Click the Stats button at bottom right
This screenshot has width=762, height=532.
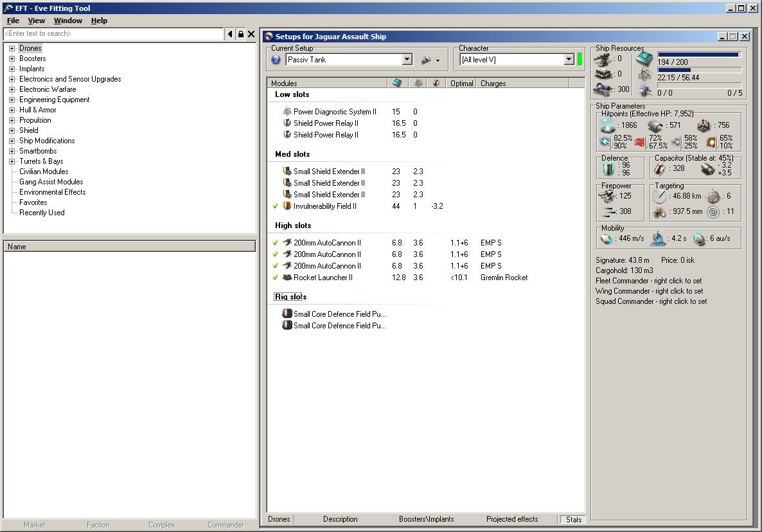(573, 520)
